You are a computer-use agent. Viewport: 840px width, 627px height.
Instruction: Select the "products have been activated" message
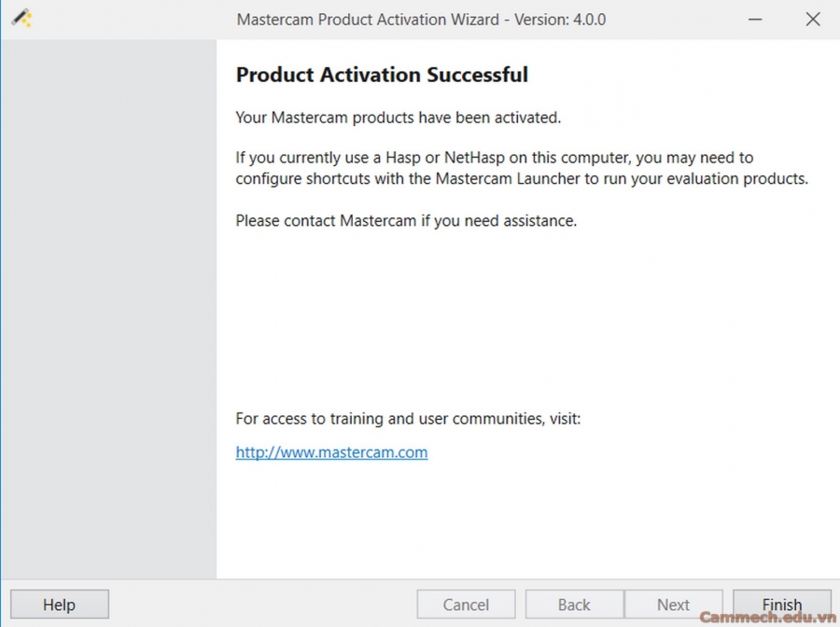point(398,118)
